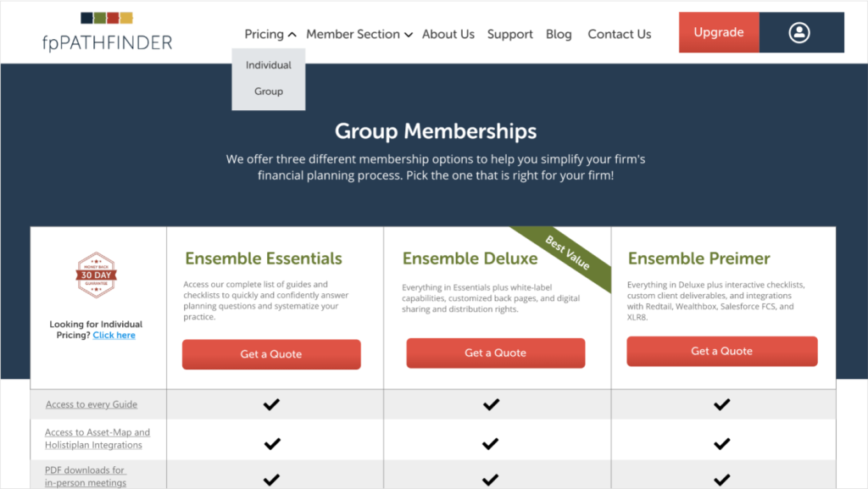Click the 30 Day money back guarantee badge
This screenshot has width=868, height=489.
click(x=97, y=275)
